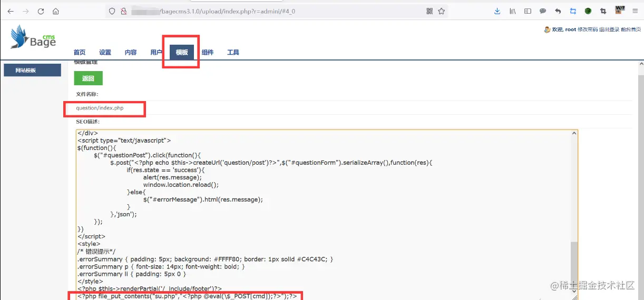Click the BageCMS bird logo

coord(33,37)
